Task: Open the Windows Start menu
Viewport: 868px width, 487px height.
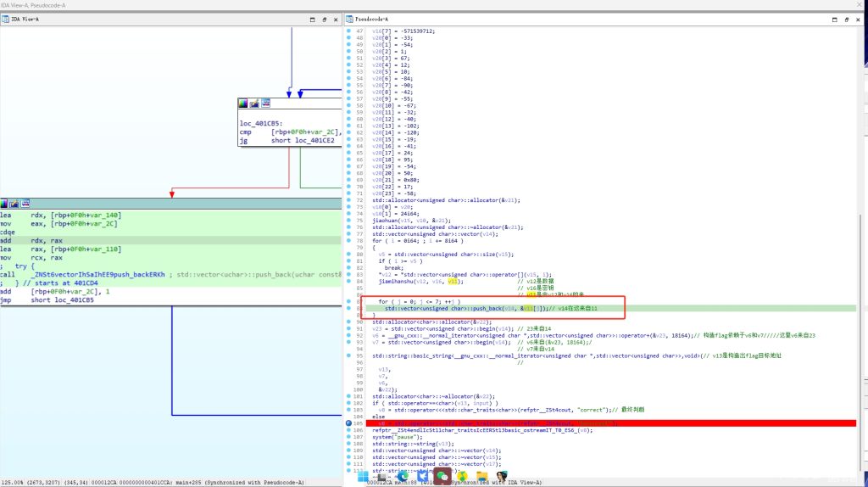Action: (363, 477)
